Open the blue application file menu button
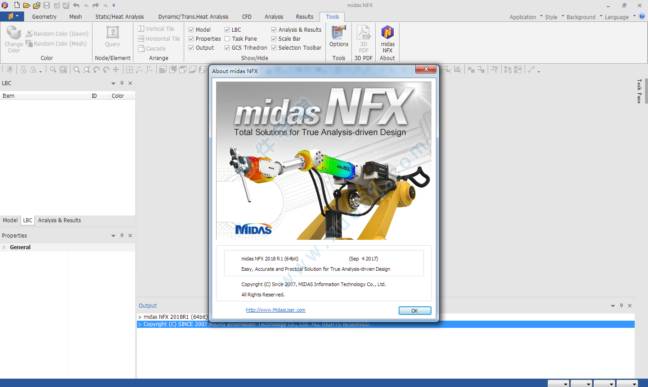 [x=12, y=17]
